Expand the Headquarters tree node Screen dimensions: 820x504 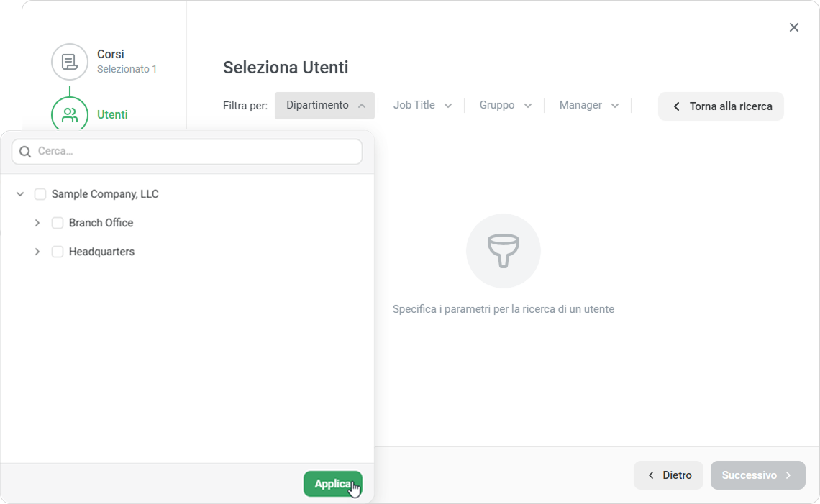coord(37,252)
